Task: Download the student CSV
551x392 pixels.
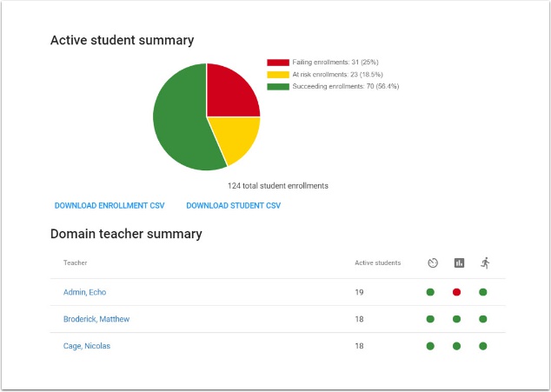Action: [x=233, y=205]
